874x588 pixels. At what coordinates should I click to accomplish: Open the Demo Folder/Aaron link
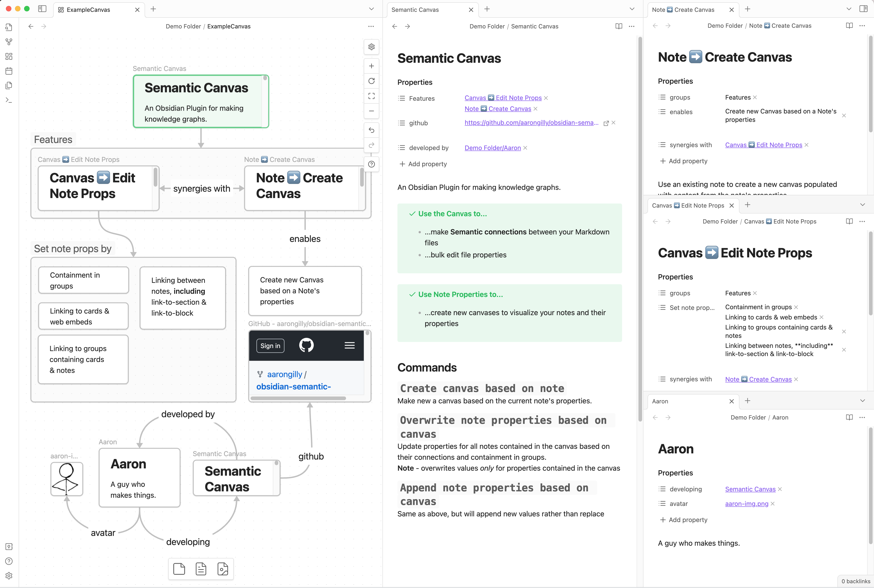click(492, 148)
